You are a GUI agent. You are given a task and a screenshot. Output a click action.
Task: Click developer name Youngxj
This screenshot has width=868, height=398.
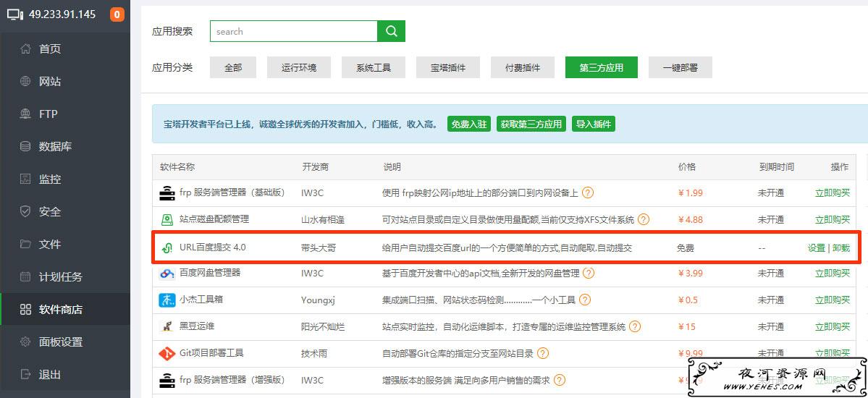click(x=319, y=300)
